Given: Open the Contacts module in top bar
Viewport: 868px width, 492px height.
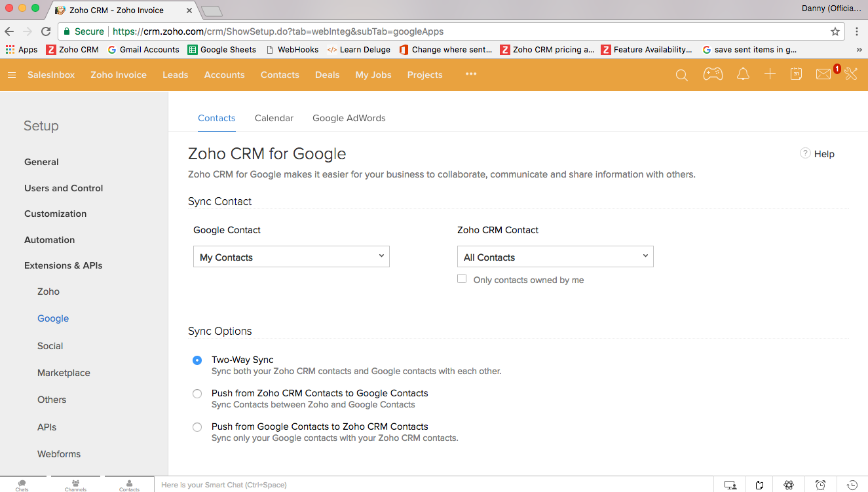Looking at the screenshot, I should (280, 75).
